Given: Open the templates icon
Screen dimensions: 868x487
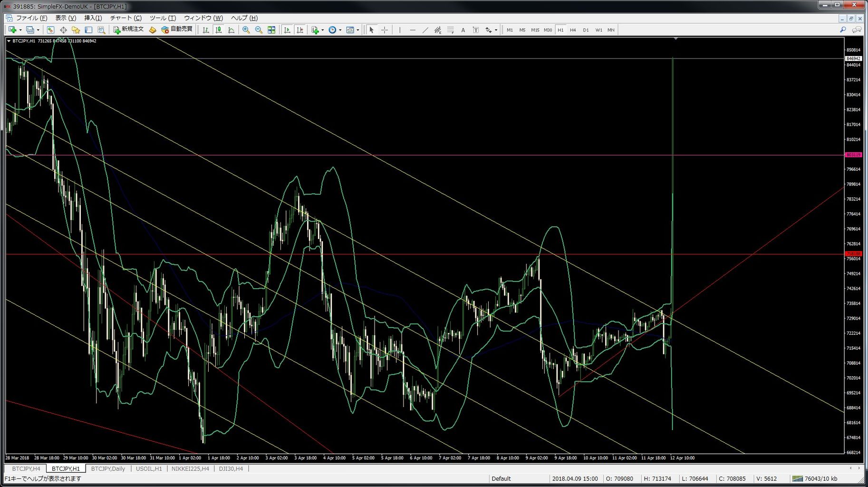Looking at the screenshot, I should tap(350, 30).
